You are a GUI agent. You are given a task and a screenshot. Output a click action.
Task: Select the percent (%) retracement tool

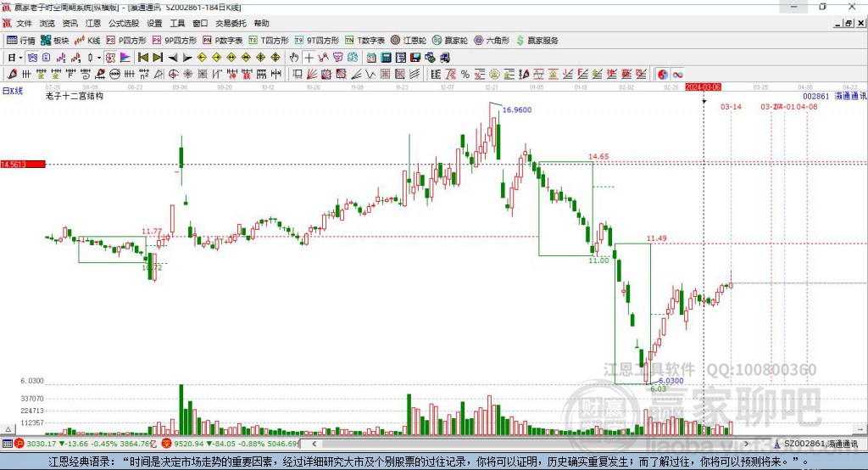[x=465, y=75]
